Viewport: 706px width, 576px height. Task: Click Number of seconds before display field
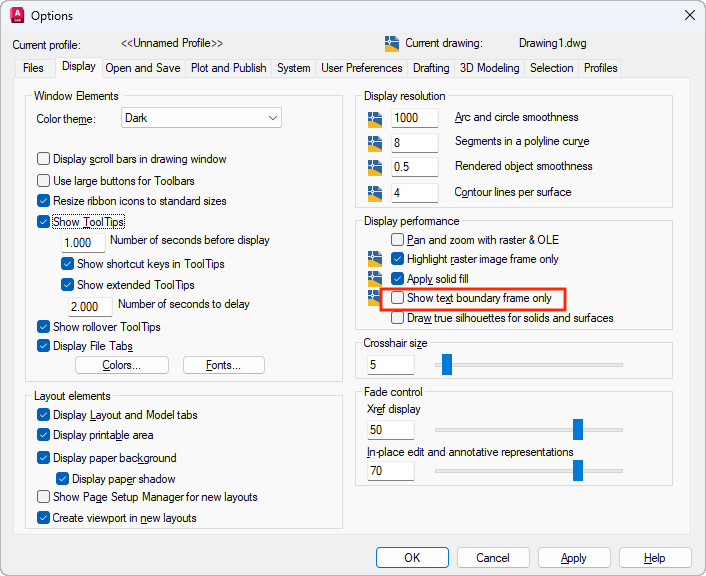[83, 243]
